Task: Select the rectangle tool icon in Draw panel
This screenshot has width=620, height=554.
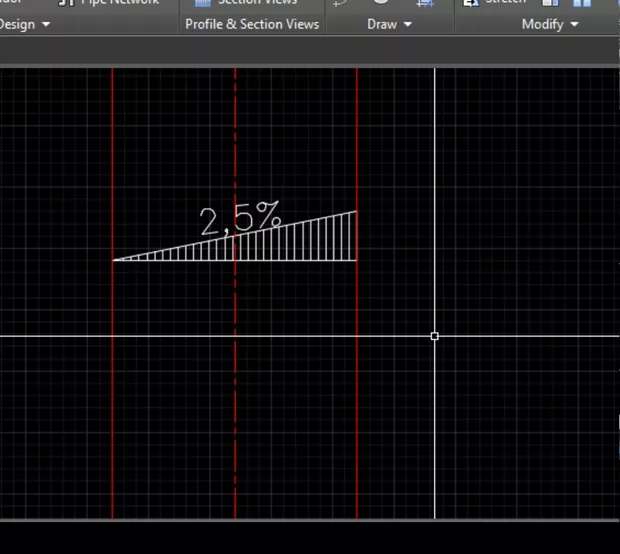Action: pyautogui.click(x=424, y=4)
